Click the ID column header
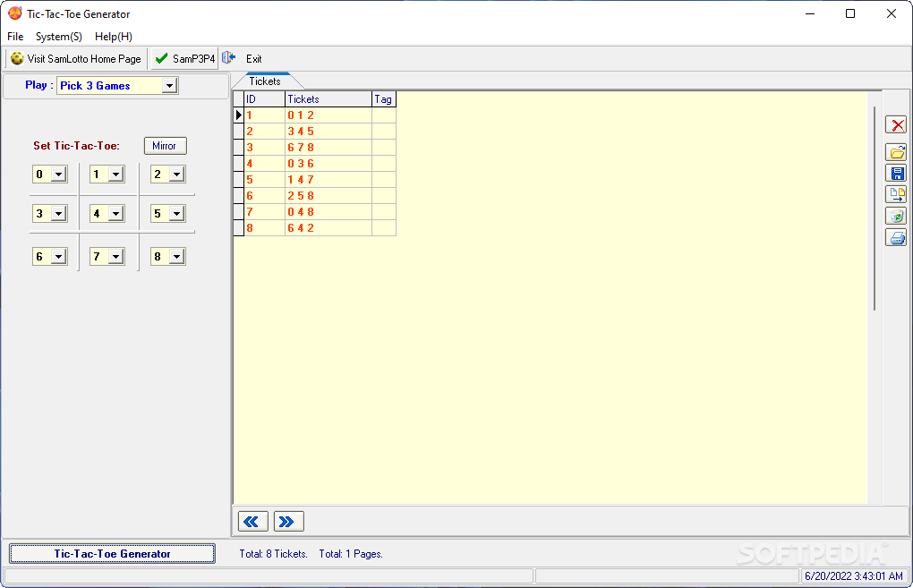Viewport: 913px width, 588px height. pos(264,99)
